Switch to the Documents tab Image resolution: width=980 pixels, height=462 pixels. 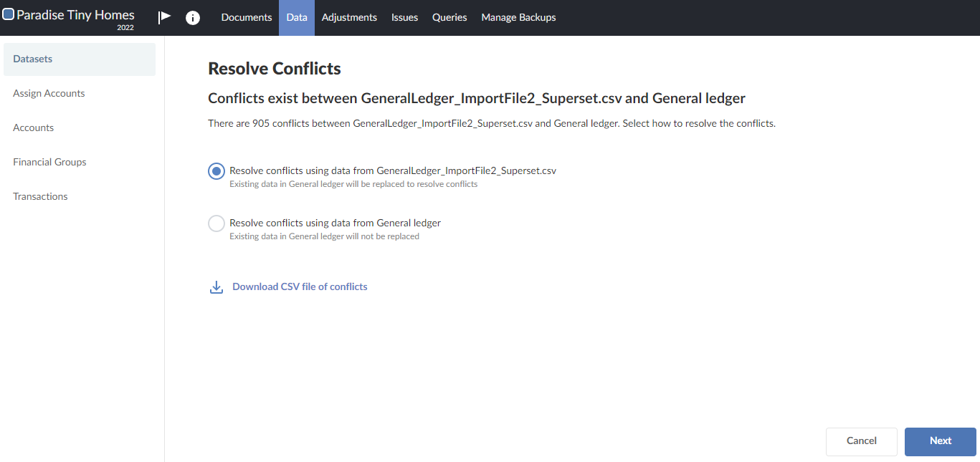click(x=246, y=17)
